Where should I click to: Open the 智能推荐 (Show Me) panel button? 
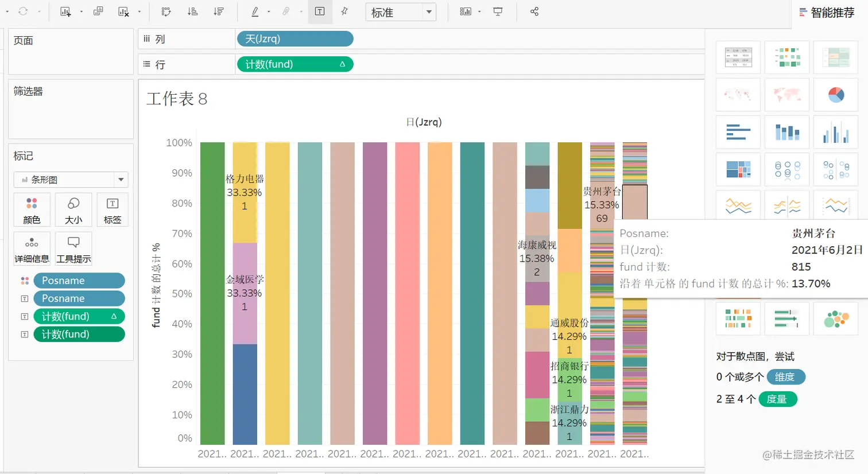click(827, 12)
